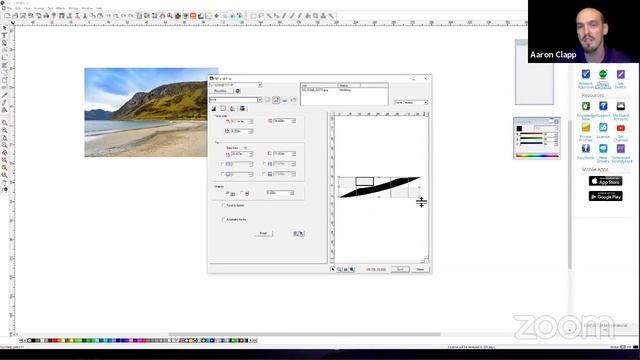Open the Support question mark icon
The height and width of the screenshot is (360, 640).
(x=603, y=107)
